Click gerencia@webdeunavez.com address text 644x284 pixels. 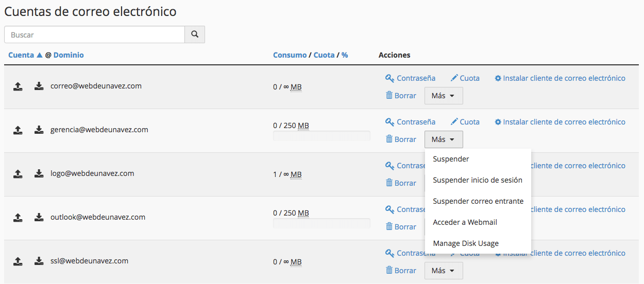pos(99,130)
